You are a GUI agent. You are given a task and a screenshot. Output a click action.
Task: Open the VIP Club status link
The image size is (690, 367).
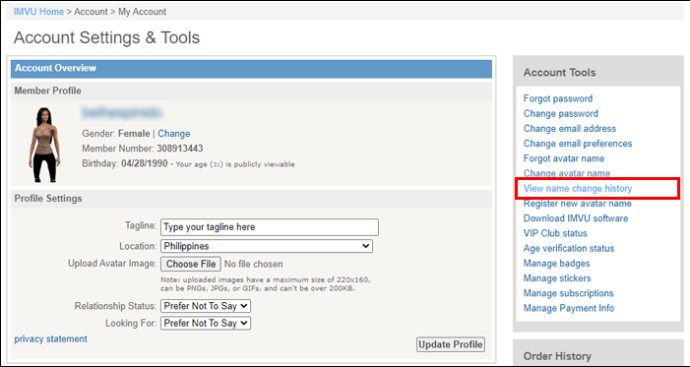tap(555, 233)
